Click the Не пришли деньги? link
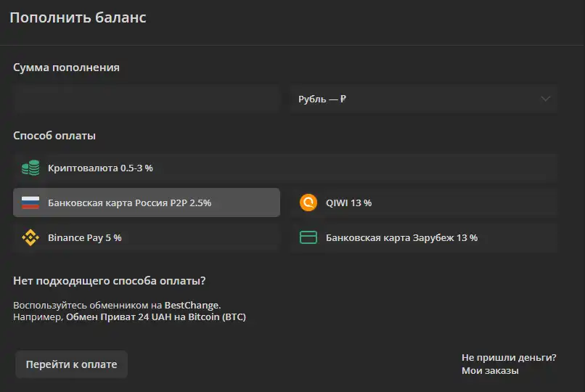The height and width of the screenshot is (392, 585). [x=509, y=357]
